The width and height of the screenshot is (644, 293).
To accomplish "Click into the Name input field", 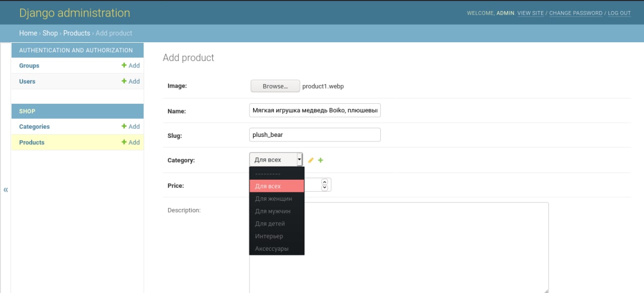I will (x=315, y=110).
